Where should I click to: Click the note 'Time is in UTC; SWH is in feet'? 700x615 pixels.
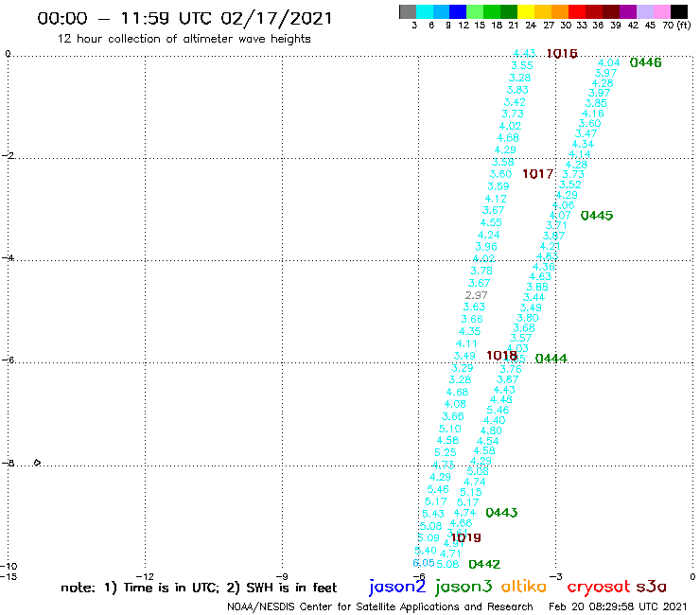[199, 588]
